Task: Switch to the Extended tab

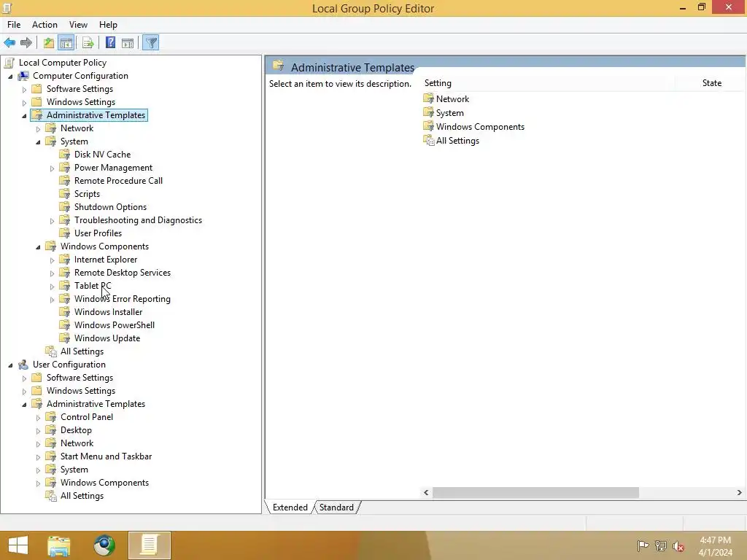Action: pos(290,507)
